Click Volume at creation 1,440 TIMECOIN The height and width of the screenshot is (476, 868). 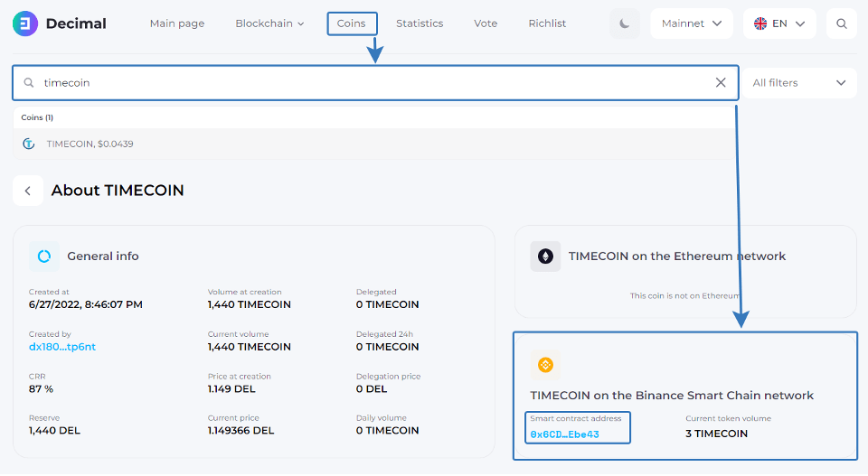click(x=250, y=304)
